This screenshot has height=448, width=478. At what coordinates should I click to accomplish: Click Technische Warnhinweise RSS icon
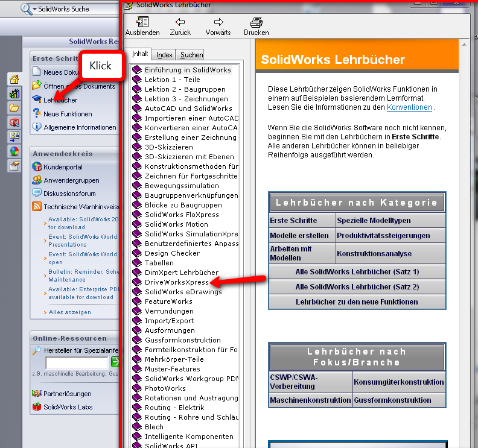click(x=37, y=206)
